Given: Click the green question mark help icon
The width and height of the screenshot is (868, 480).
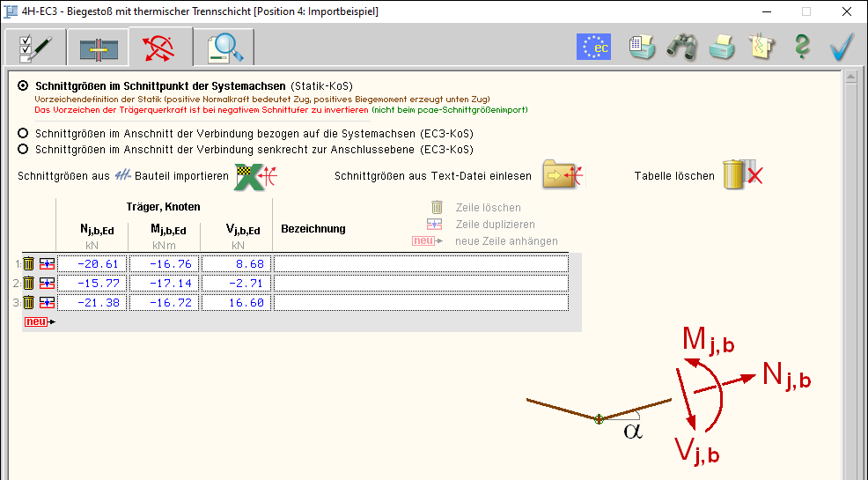Looking at the screenshot, I should 801,47.
